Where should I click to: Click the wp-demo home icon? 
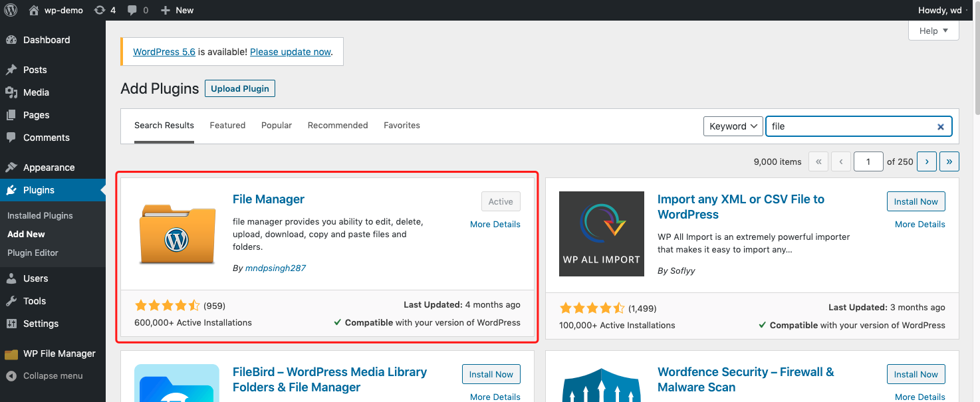coord(34,10)
